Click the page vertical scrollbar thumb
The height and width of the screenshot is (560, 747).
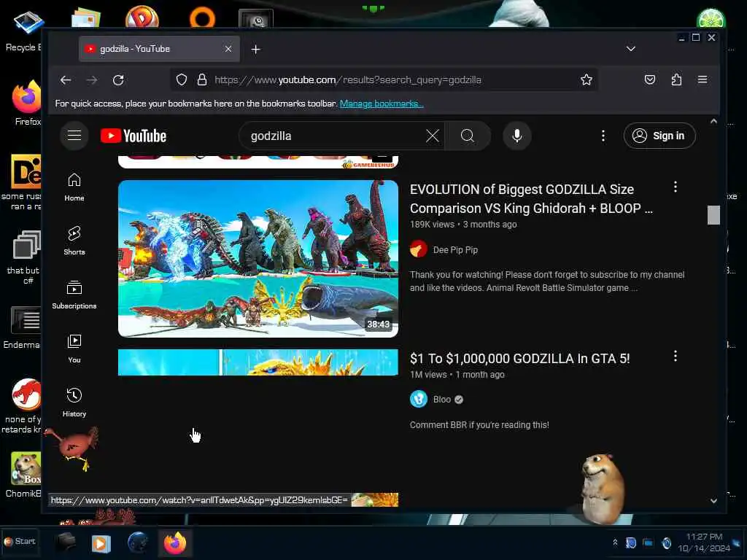click(713, 215)
